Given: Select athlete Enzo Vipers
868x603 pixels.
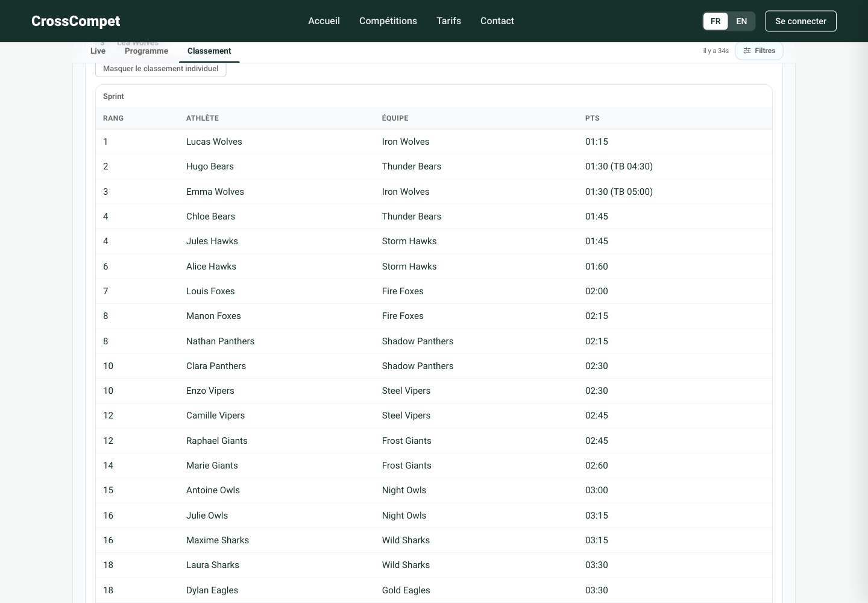Looking at the screenshot, I should 210,391.
